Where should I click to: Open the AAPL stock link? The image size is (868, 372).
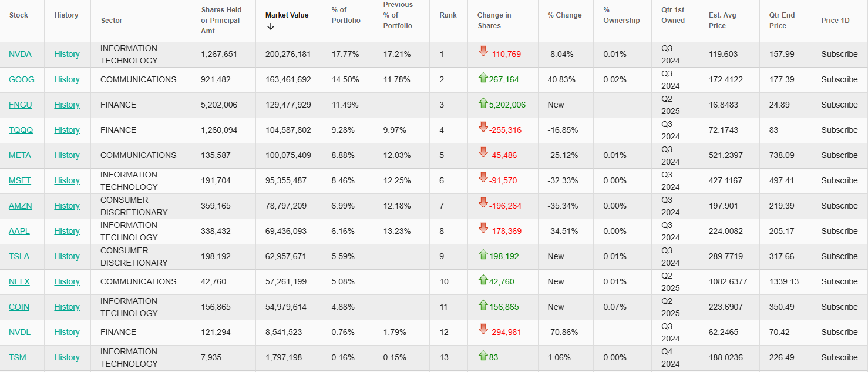pos(19,231)
